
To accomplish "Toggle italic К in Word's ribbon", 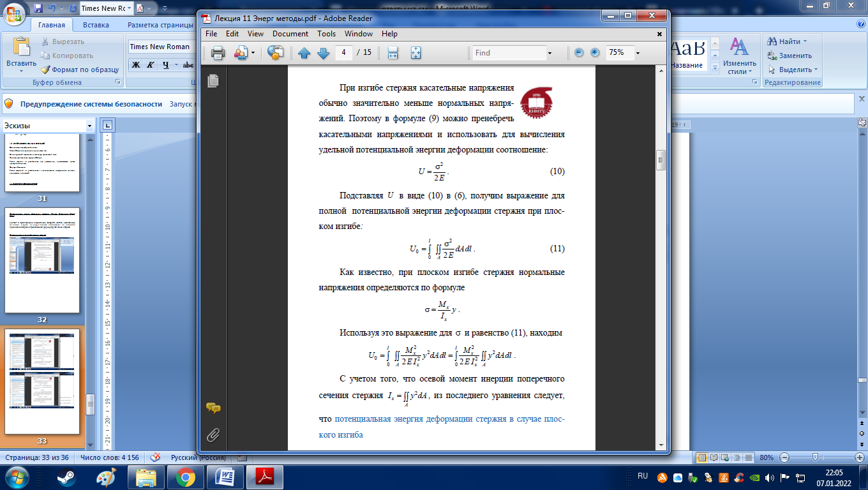I will pos(151,64).
